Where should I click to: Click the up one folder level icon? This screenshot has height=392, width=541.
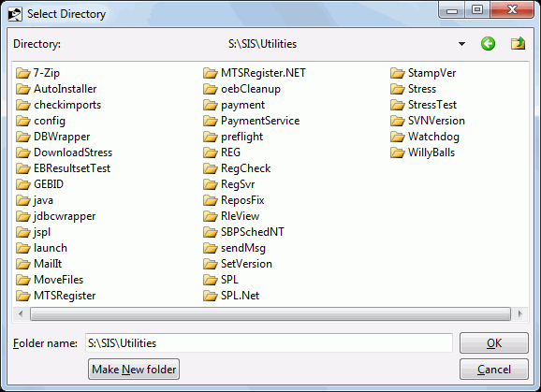click(518, 44)
